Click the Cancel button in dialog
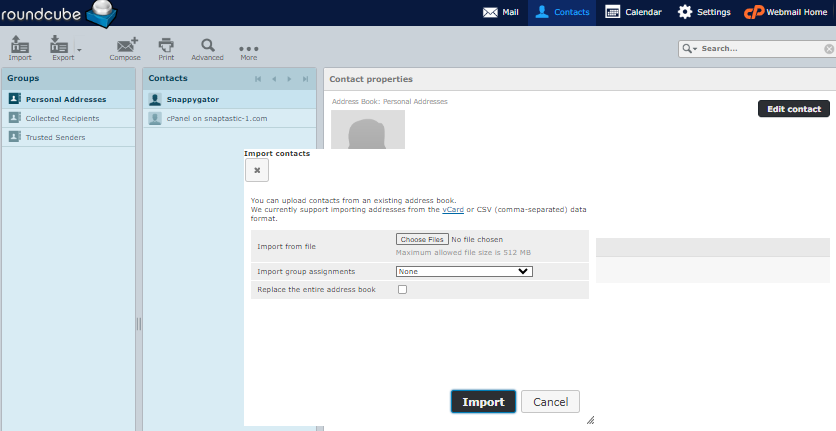Image resolution: width=836 pixels, height=431 pixels. point(550,402)
